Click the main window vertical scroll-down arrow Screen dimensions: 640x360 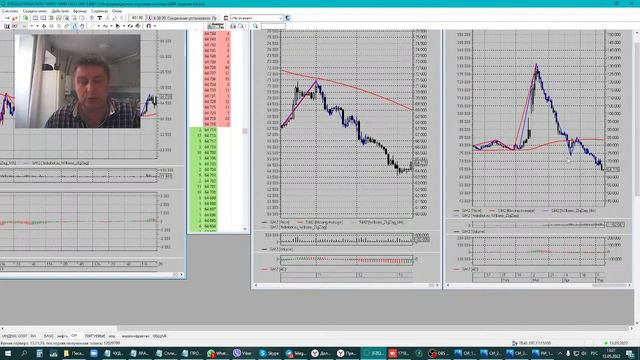click(637, 323)
